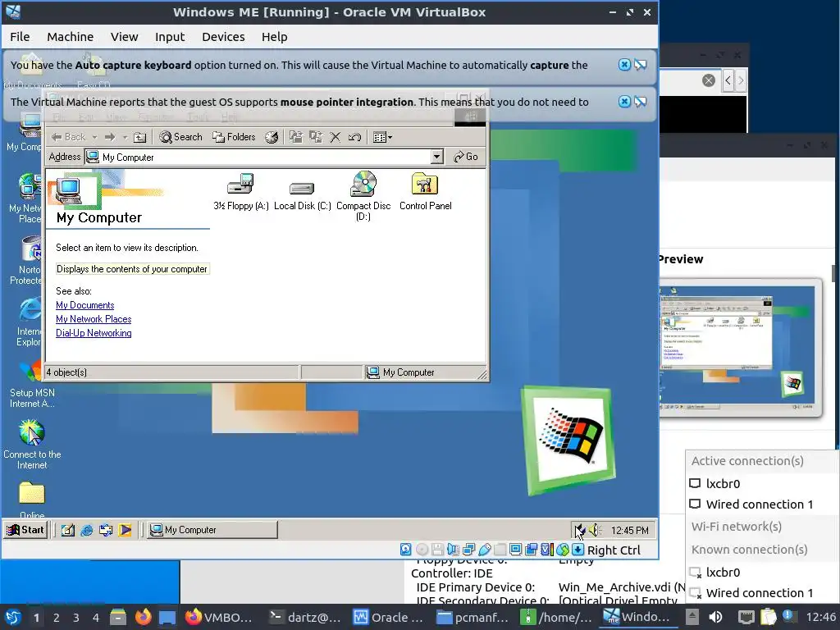Image resolution: width=840 pixels, height=630 pixels.
Task: Click the Move To toolbar icon
Action: pos(295,137)
